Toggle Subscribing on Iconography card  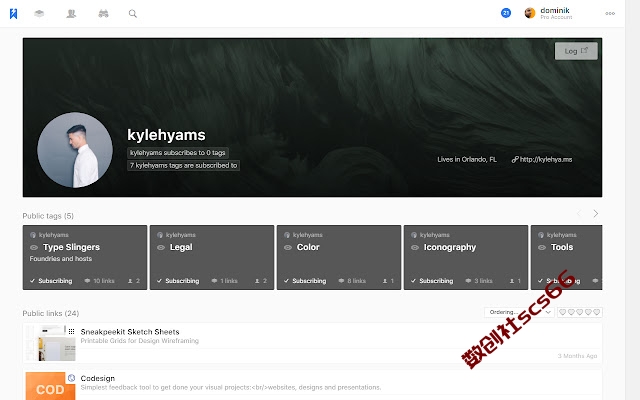(x=432, y=281)
